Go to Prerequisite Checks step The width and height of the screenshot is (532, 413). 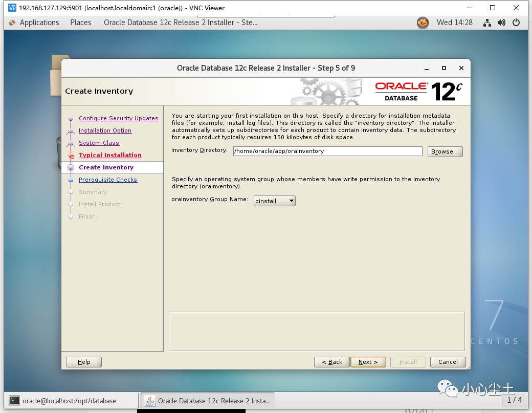[x=107, y=180]
